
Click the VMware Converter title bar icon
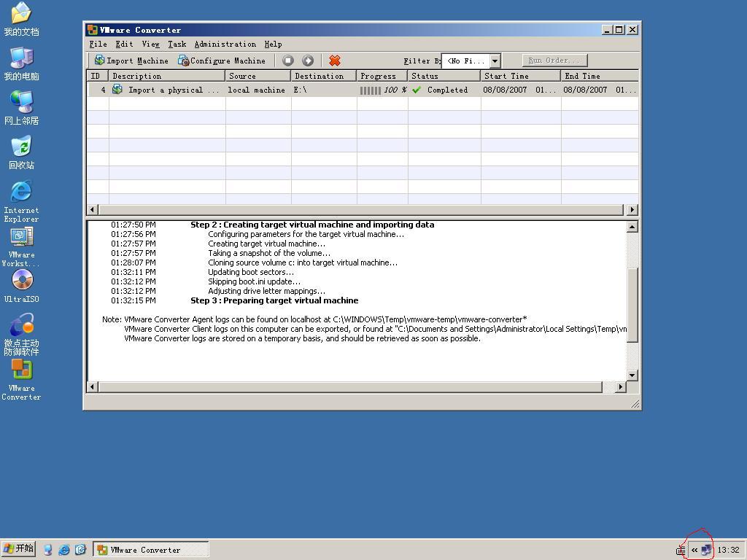(93, 30)
